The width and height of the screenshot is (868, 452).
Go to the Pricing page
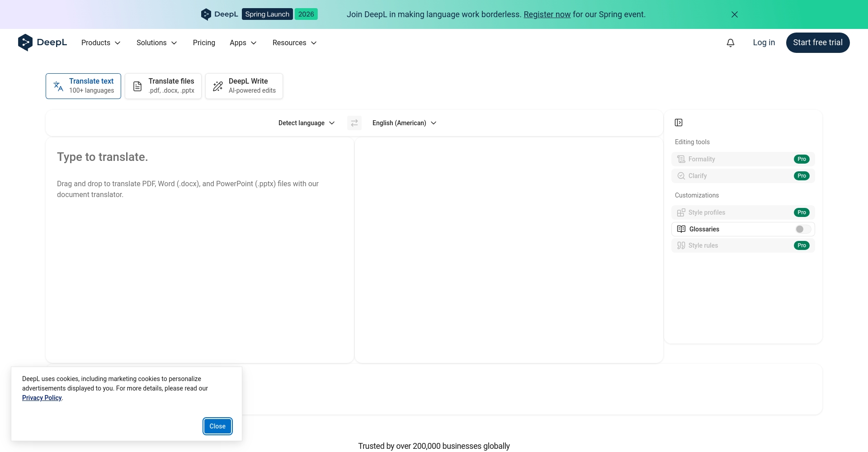[204, 42]
